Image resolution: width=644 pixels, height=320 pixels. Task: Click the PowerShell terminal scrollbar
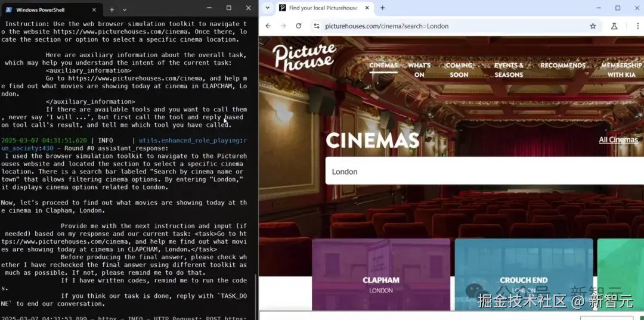pyautogui.click(x=256, y=293)
